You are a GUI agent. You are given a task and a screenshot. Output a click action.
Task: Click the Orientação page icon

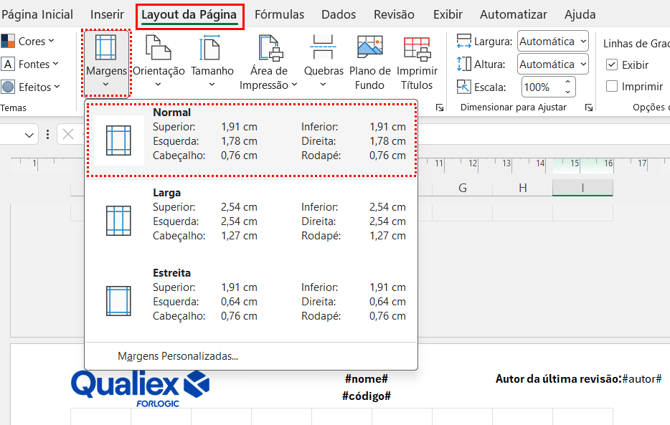pos(159,49)
